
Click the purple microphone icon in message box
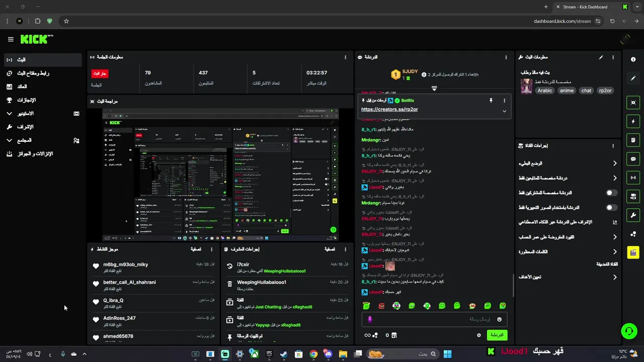tap(370, 319)
